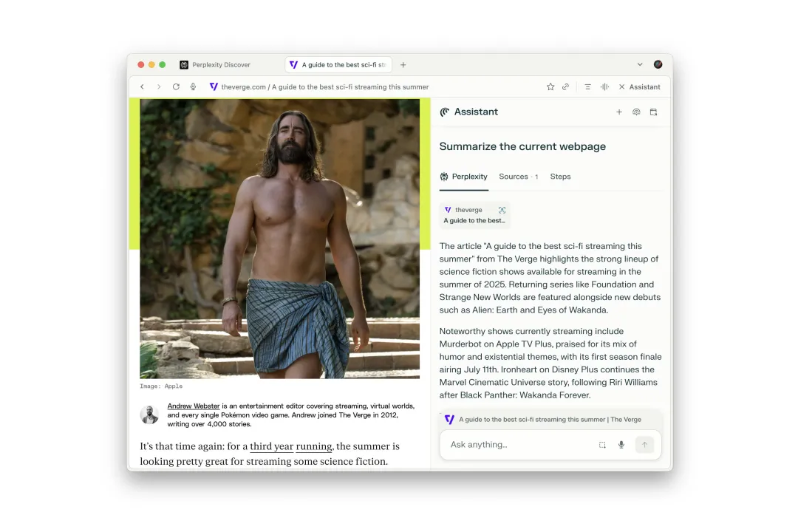Click the page context chip above input
798x532 pixels.
pos(550,420)
